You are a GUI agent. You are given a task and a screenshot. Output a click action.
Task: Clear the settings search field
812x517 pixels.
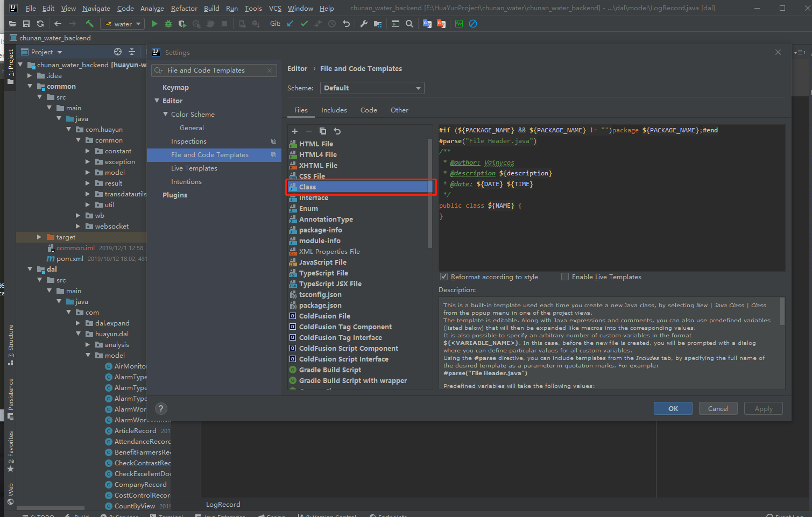[x=270, y=70]
